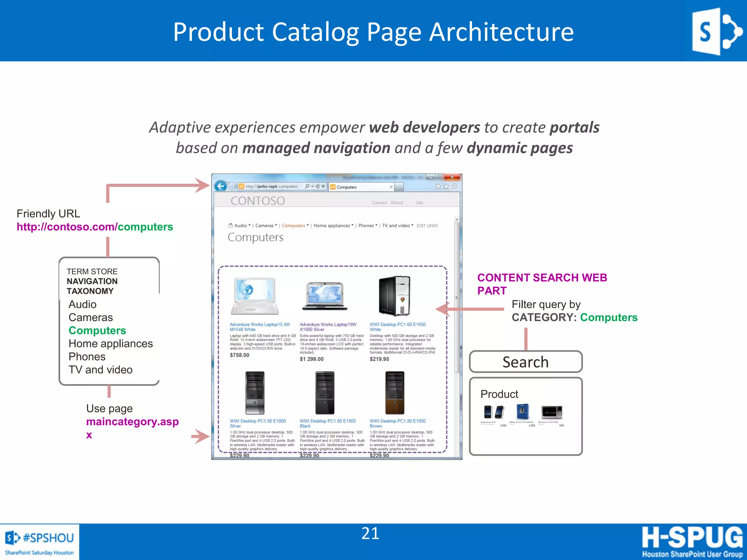Click the browser forward arrow button

[x=232, y=186]
